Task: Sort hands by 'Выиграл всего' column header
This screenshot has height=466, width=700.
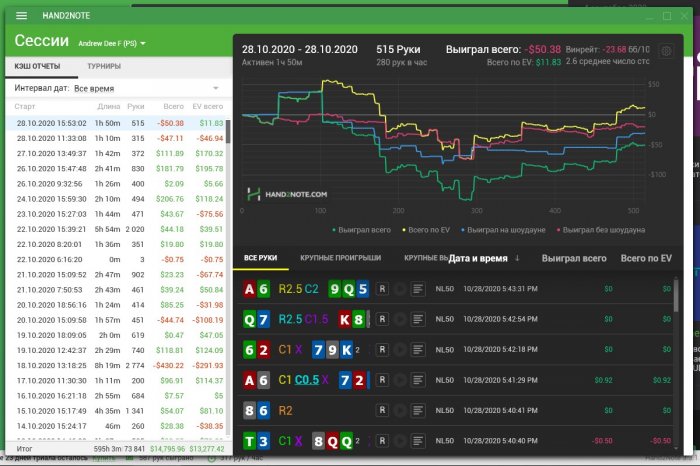Action: 574,258
